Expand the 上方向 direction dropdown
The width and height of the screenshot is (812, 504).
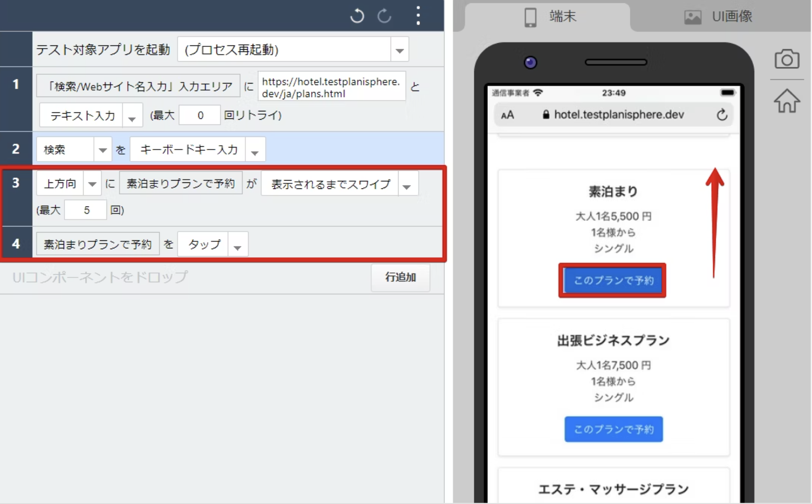(x=92, y=184)
